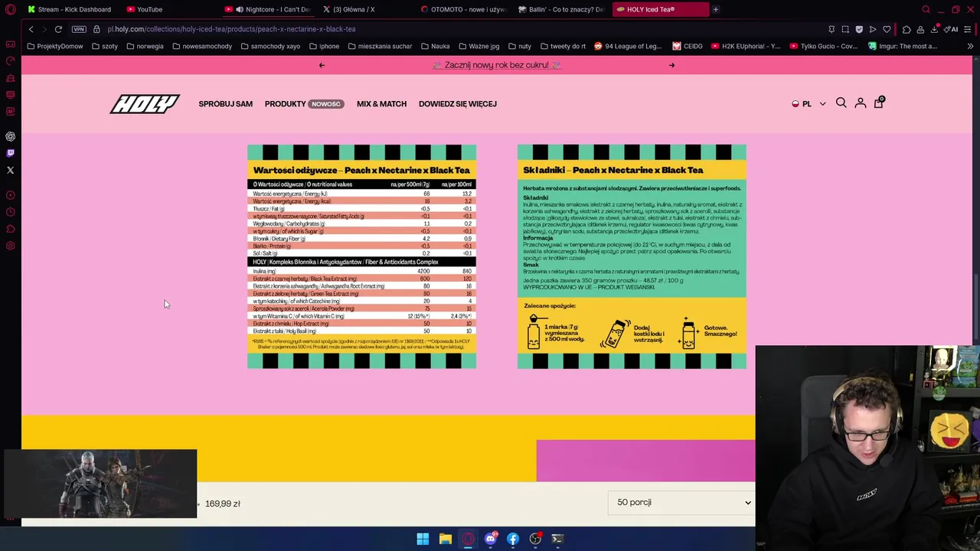
Task: Open the terminal app on the taskbar
Action: pyautogui.click(x=557, y=539)
